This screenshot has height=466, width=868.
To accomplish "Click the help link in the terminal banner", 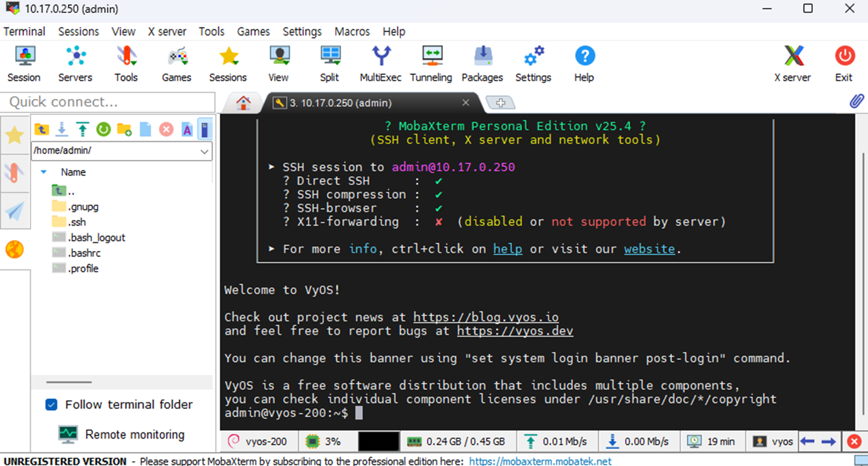I will point(508,249).
